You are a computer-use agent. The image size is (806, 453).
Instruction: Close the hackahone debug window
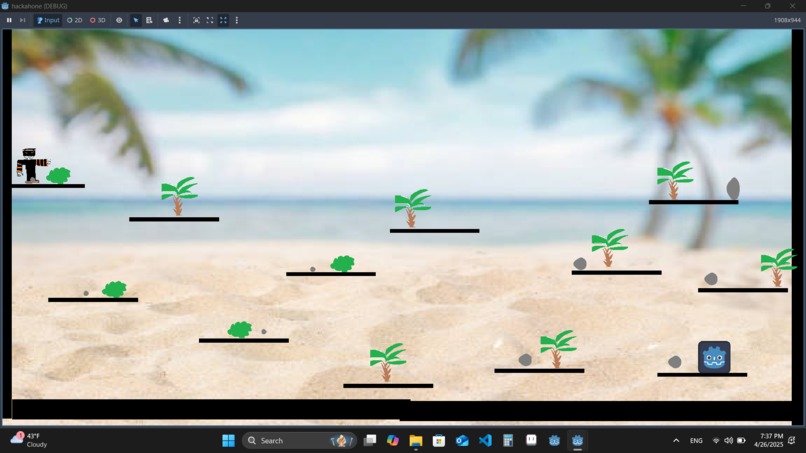[792, 6]
